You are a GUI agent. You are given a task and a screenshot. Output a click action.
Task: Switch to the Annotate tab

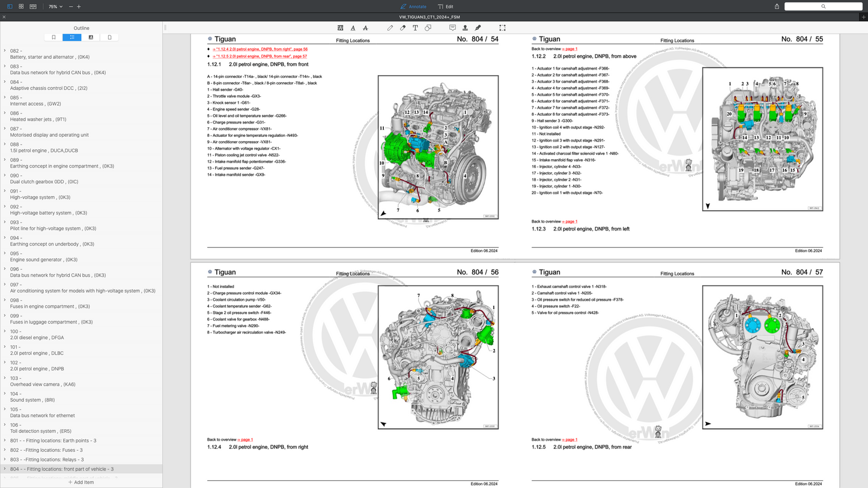click(x=413, y=7)
